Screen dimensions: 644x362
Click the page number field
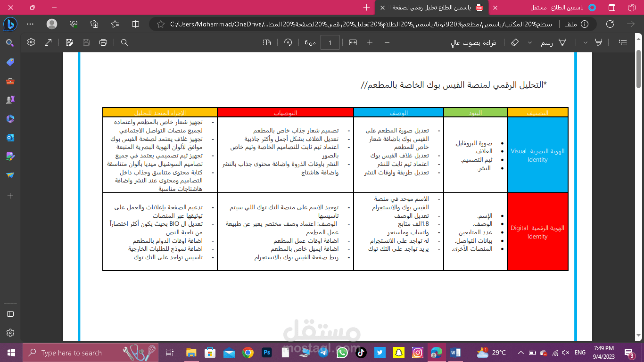click(330, 42)
